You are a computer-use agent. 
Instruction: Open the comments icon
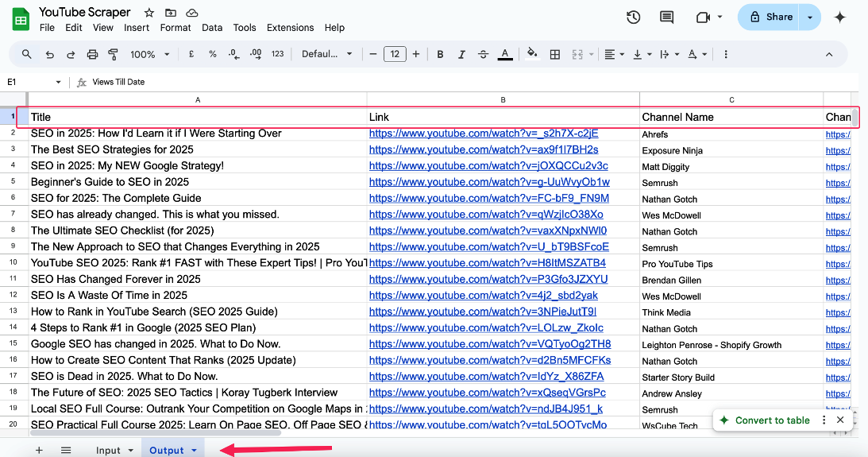tap(666, 17)
